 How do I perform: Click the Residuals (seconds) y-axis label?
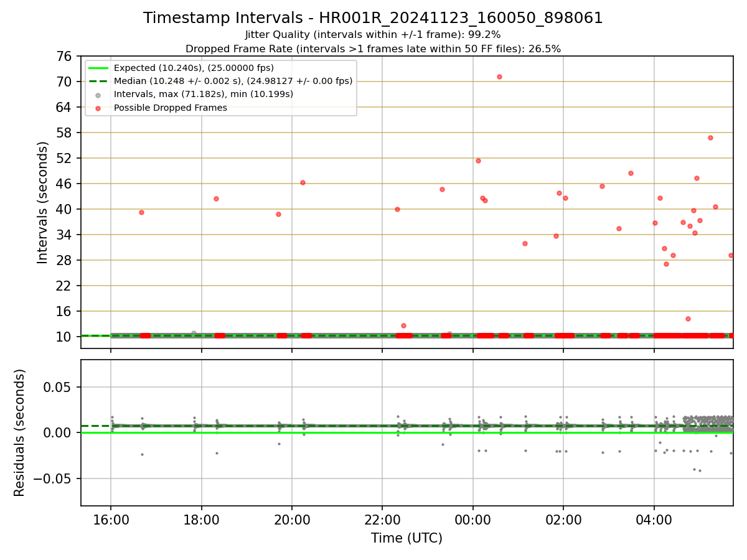coord(20,432)
